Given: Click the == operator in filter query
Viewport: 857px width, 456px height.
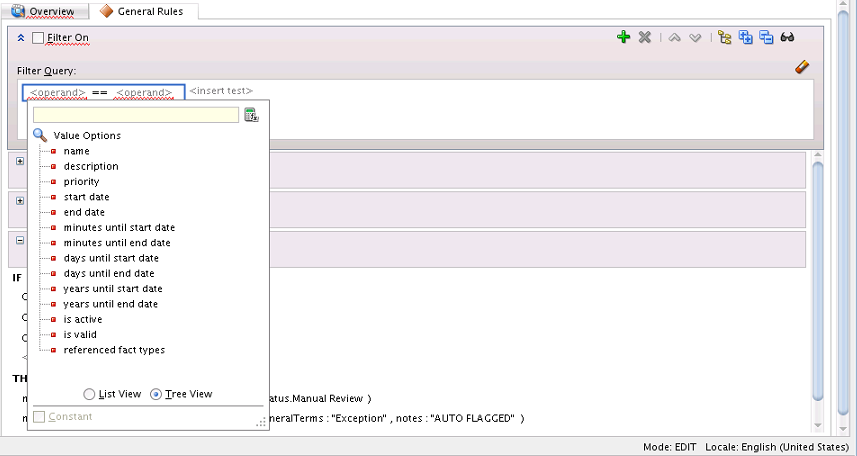Looking at the screenshot, I should point(99,92).
